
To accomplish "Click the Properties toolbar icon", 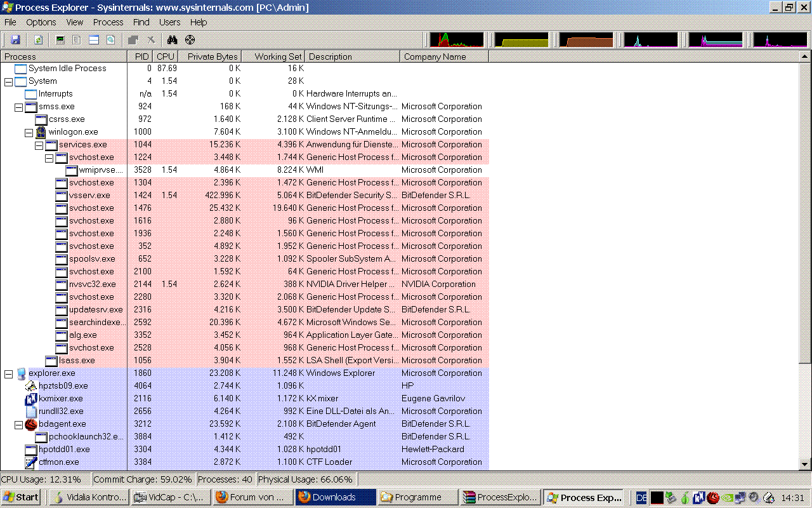I will [x=133, y=40].
